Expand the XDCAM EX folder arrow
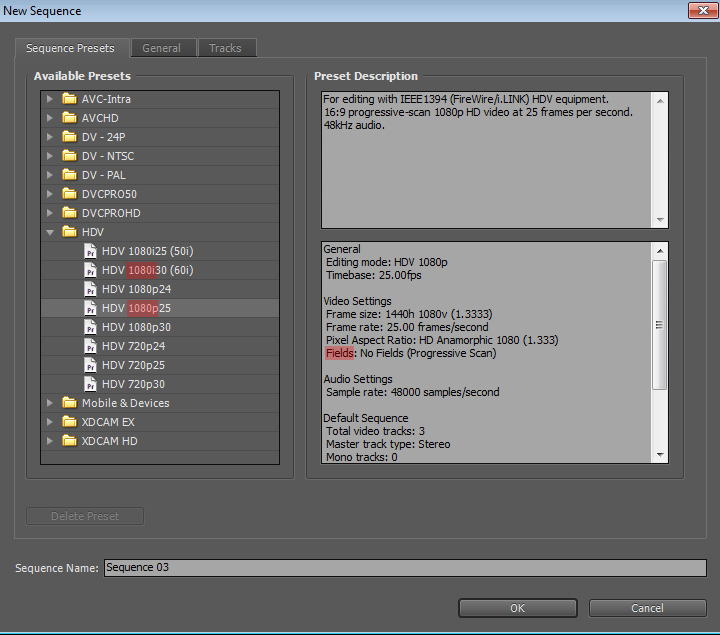 pos(50,422)
